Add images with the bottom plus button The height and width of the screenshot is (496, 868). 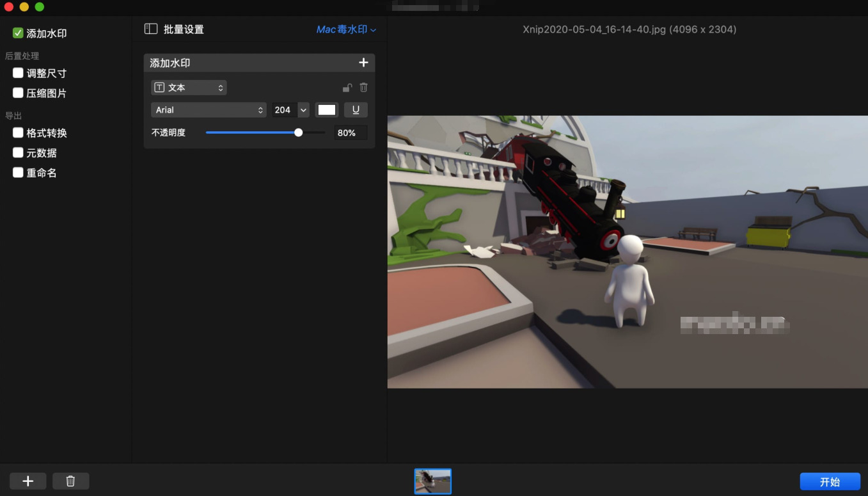(28, 481)
